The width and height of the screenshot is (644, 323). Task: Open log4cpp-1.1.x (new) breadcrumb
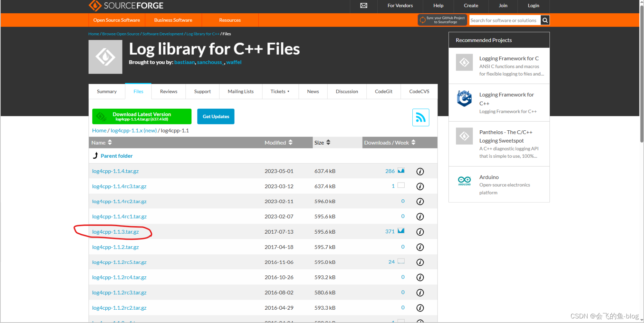[x=134, y=130]
